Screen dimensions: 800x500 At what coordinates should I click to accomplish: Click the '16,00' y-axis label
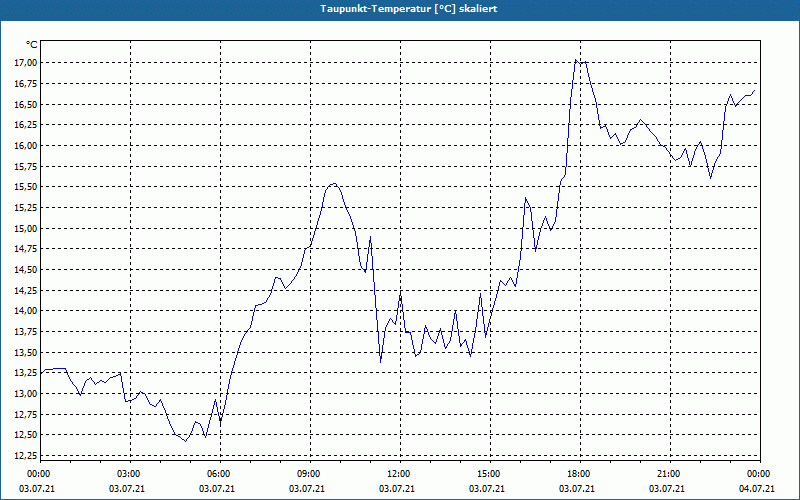28,145
